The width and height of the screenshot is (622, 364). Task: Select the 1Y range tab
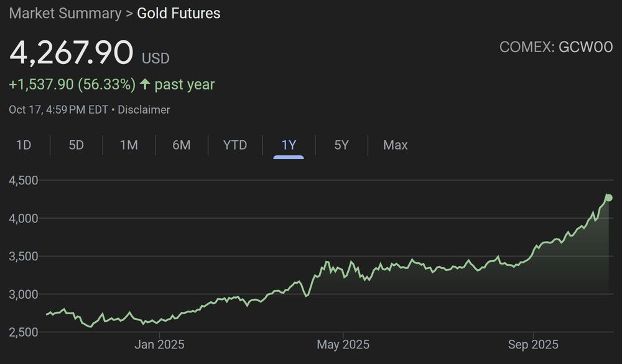(289, 145)
